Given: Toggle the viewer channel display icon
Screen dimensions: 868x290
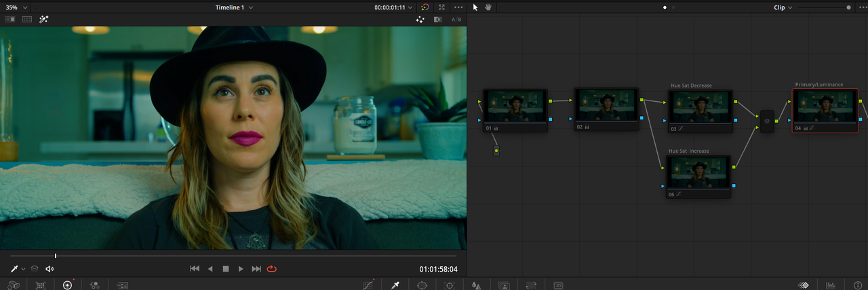Looking at the screenshot, I should click(x=438, y=20).
